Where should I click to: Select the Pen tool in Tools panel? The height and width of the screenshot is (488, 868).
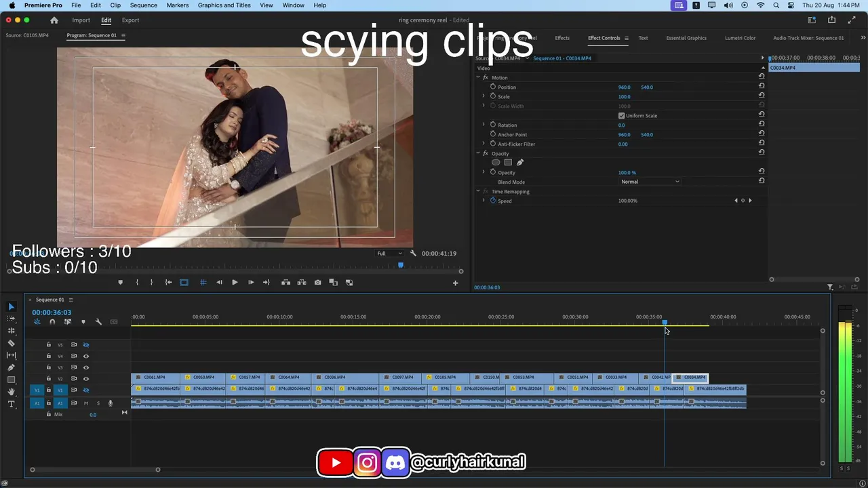click(x=11, y=367)
